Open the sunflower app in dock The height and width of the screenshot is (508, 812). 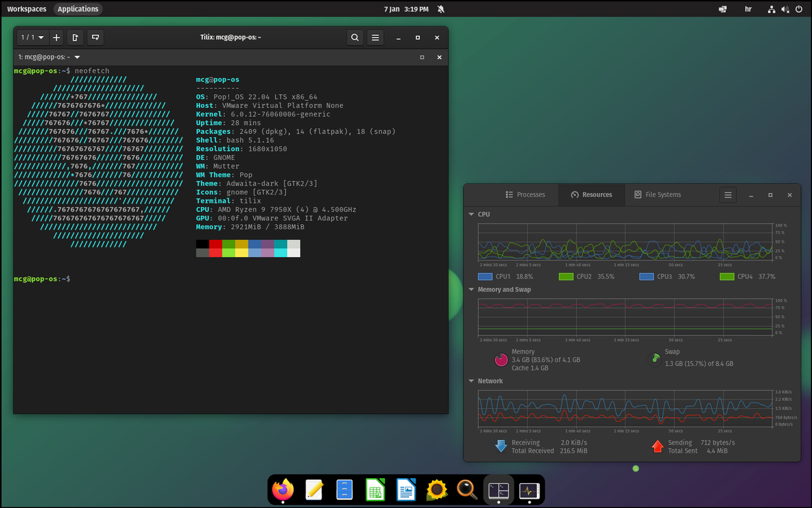click(436, 490)
